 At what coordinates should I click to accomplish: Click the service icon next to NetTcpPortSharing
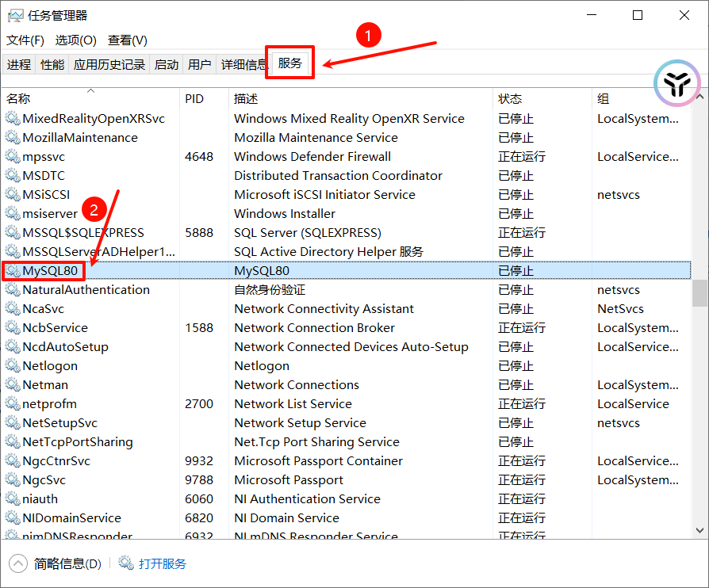pyautogui.click(x=13, y=441)
